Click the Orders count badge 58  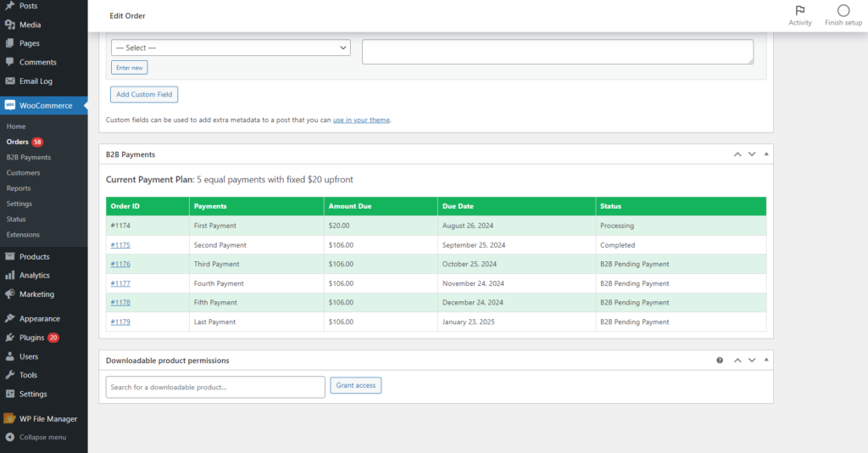[x=37, y=142]
